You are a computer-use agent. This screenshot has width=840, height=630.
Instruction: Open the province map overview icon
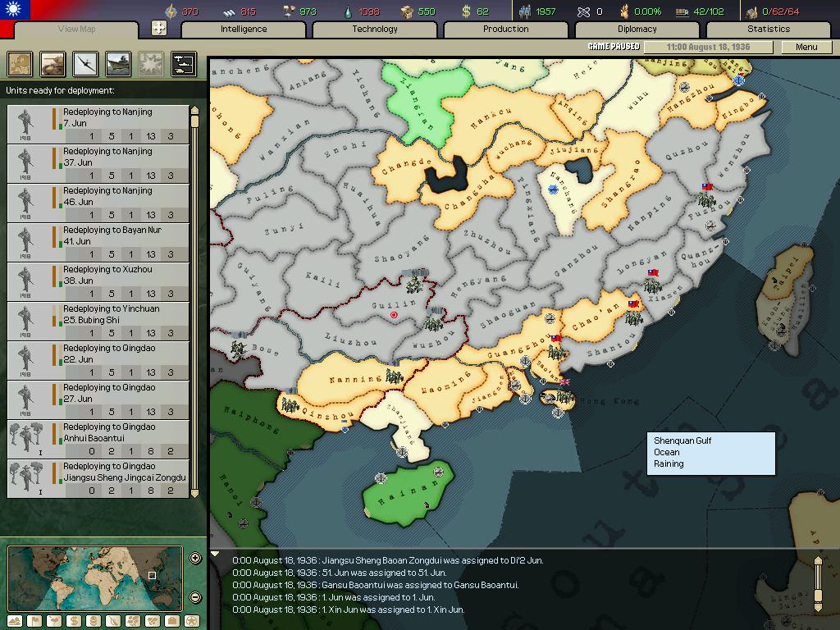pos(20,64)
